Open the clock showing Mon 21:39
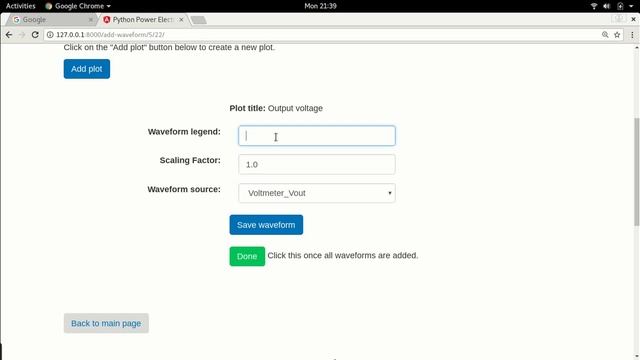640x360 pixels. click(x=320, y=6)
